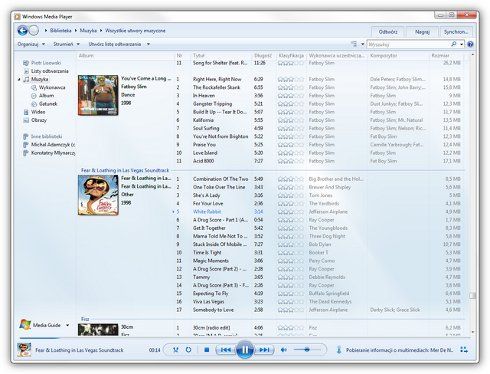490x374 pixels.
Task: Sort by the Klasyfikacja column header
Action: [291, 55]
